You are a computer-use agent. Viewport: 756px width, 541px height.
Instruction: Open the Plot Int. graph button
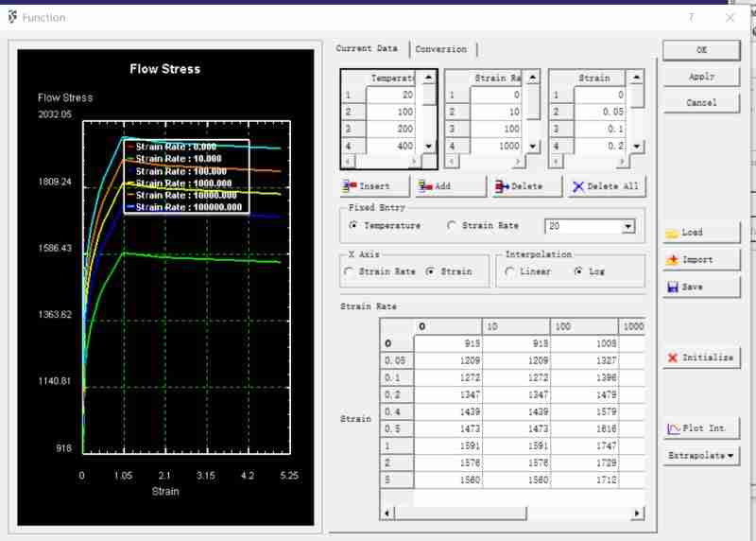tap(700, 428)
